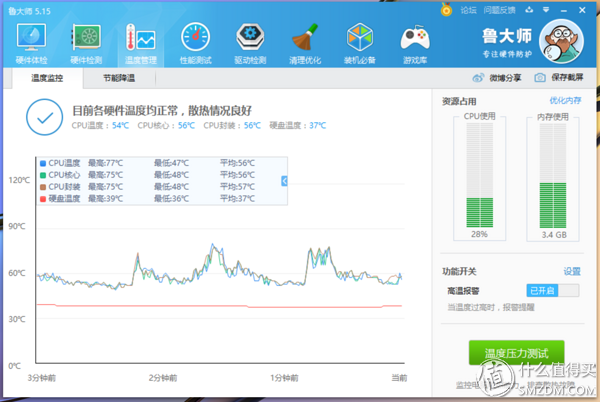Close the 鲁大师 window

pos(582,10)
